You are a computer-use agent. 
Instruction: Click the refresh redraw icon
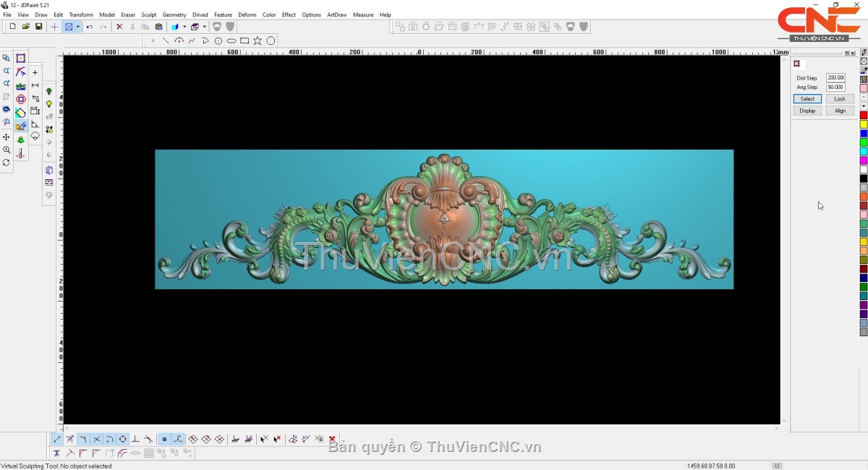[7, 163]
